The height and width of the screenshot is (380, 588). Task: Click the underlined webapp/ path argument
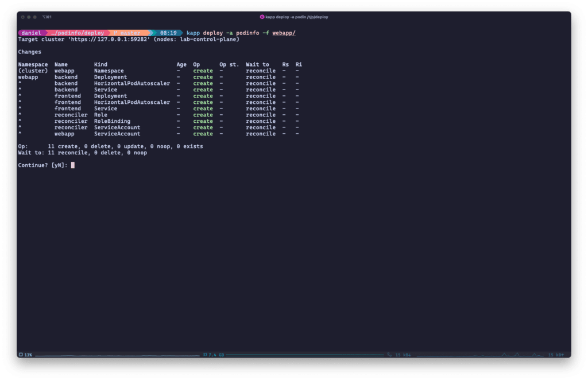[284, 33]
